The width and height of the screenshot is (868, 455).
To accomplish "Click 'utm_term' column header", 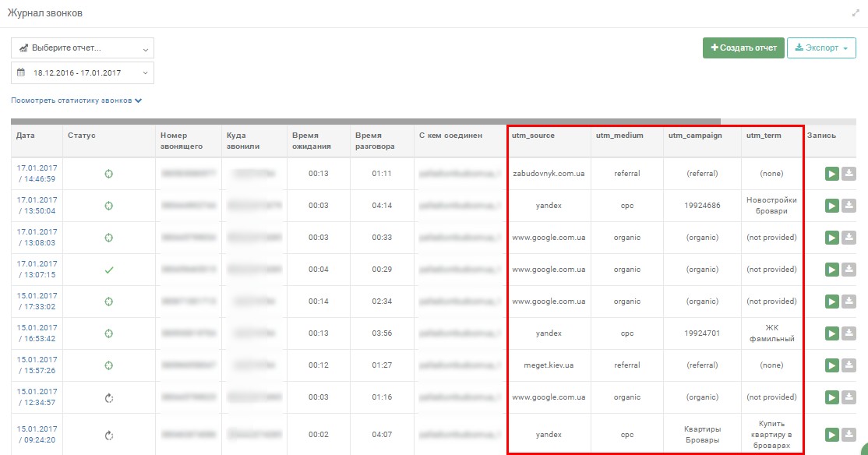I will [x=764, y=135].
